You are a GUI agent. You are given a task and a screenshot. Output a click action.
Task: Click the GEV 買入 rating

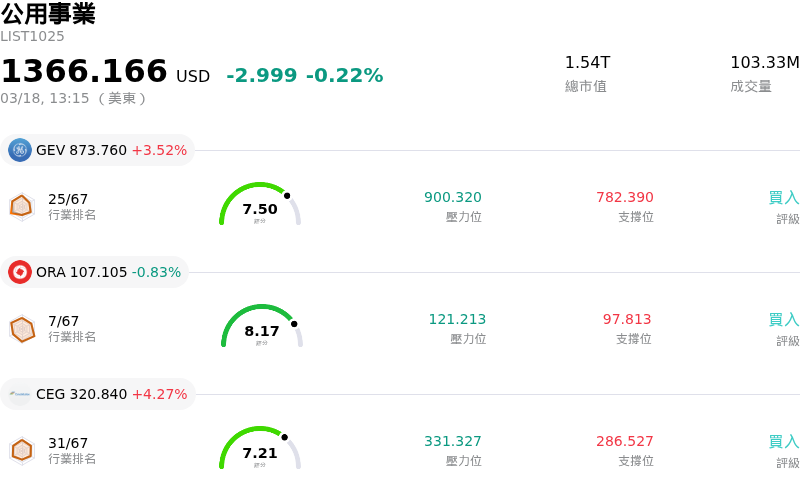783,198
